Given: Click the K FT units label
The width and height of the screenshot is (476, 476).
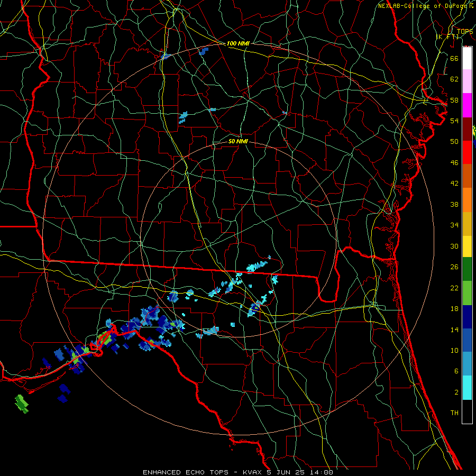Looking at the screenshot, I should tap(447, 36).
